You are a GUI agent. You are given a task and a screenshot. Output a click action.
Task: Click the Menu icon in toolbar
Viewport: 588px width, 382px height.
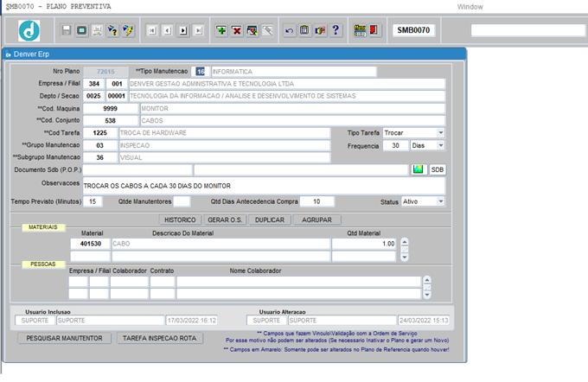[x=360, y=30]
